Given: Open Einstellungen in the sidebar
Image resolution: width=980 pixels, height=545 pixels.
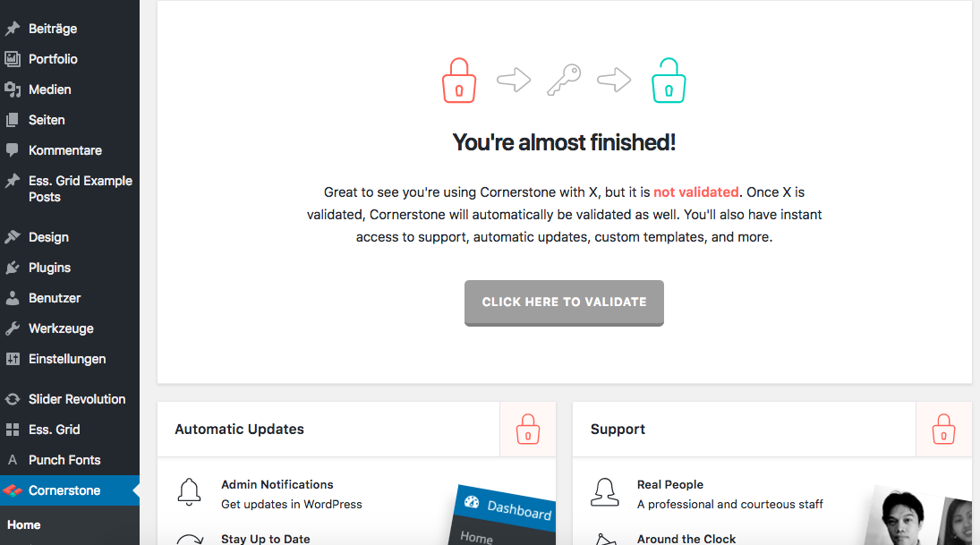Looking at the screenshot, I should 67,359.
